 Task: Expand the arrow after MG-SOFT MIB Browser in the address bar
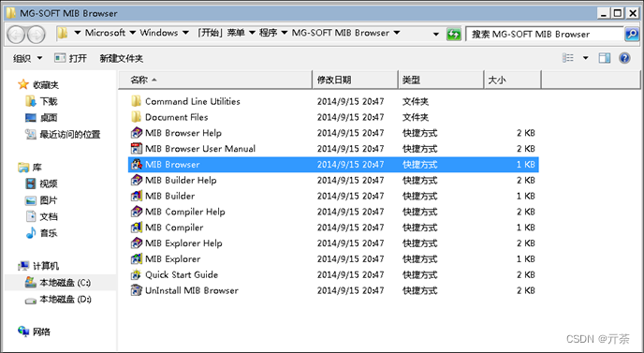coord(397,33)
